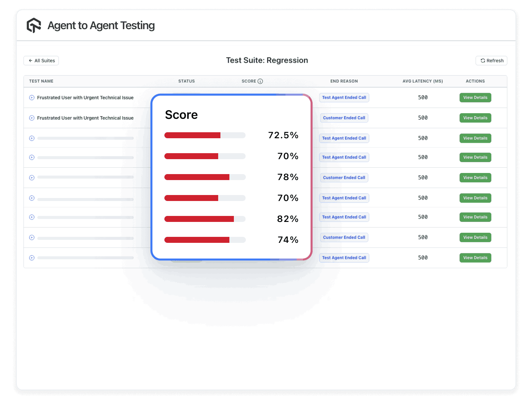Viewport: 532px width, 399px height.
Task: Play the third test row
Action: click(x=32, y=138)
